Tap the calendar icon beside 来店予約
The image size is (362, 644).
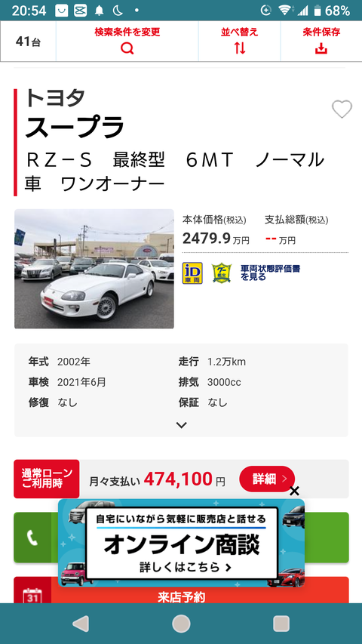pos(32,596)
